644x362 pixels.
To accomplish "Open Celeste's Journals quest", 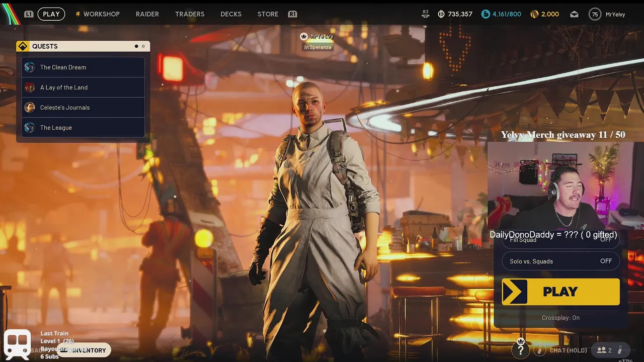I will point(83,108).
